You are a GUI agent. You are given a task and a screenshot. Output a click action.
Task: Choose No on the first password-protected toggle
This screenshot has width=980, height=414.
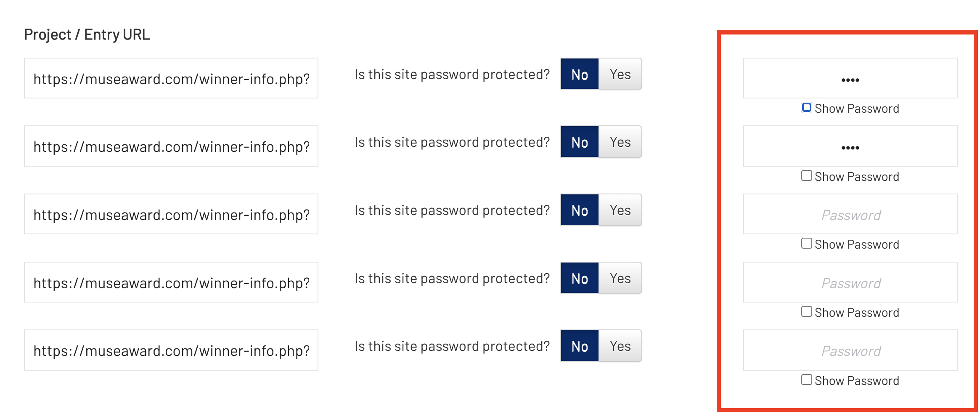[580, 74]
